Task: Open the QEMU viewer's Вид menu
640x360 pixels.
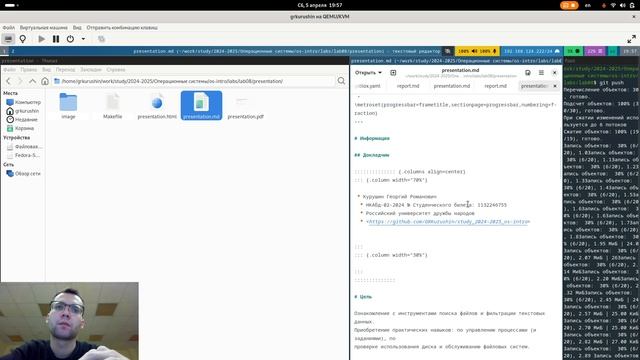Action: (x=77, y=28)
